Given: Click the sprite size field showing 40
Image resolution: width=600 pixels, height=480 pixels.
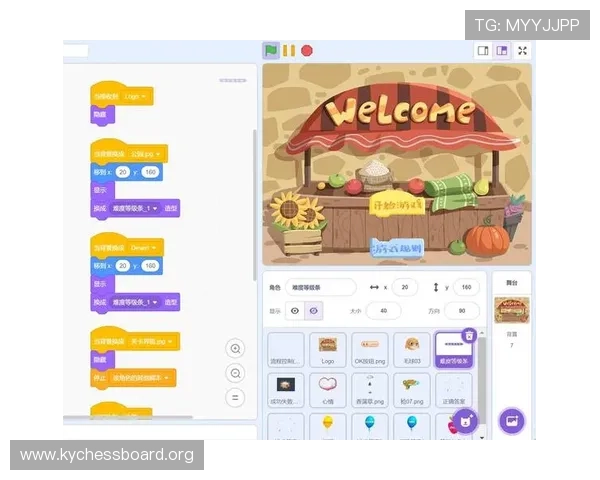Looking at the screenshot, I should (383, 310).
